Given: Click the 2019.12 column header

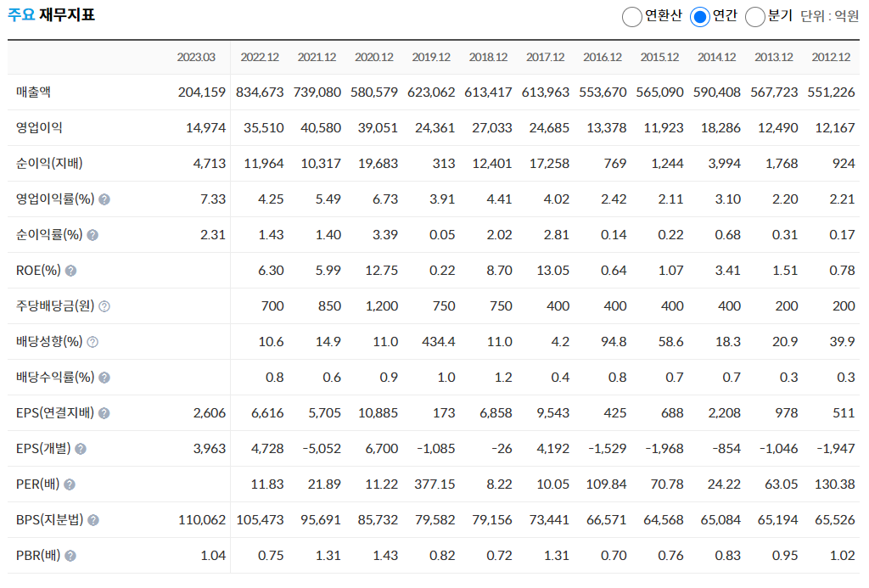Looking at the screenshot, I should click(431, 57).
